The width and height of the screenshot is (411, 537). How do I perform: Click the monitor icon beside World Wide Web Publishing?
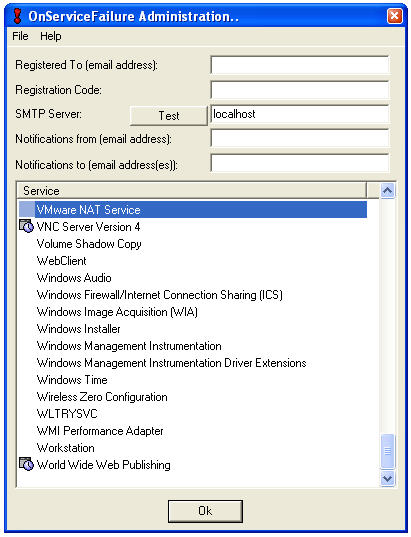click(x=26, y=464)
